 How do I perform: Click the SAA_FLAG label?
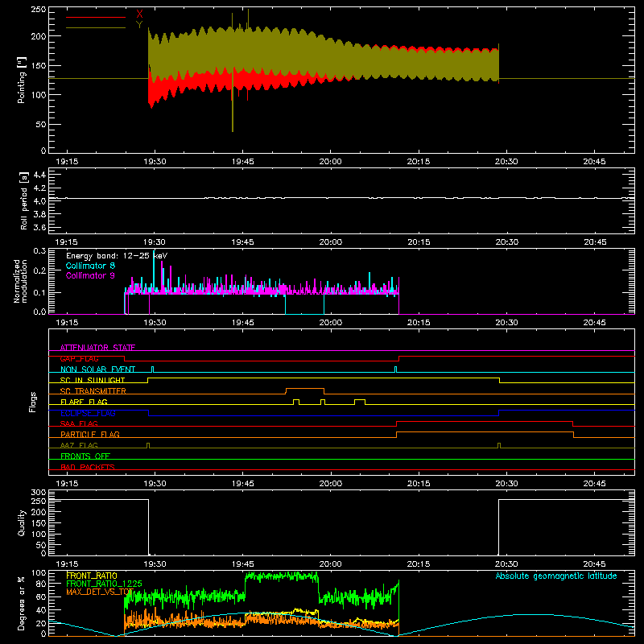[x=79, y=423]
